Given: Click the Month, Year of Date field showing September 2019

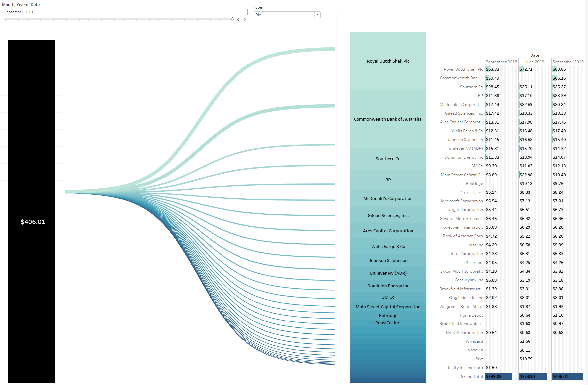Looking at the screenshot, I should (x=125, y=12).
